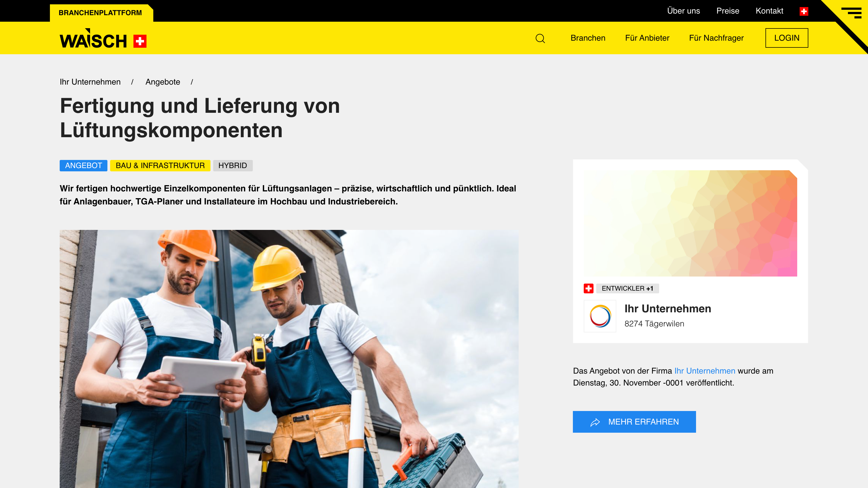Image resolution: width=868 pixels, height=488 pixels.
Task: Click the ENTWICKLER +1 tag
Action: pos(627,288)
